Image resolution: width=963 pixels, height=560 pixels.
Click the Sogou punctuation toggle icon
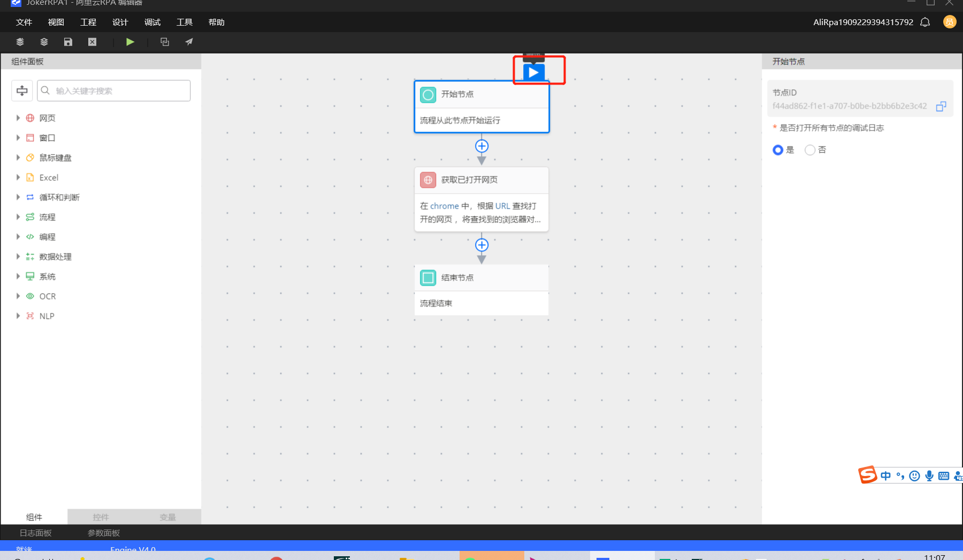pos(900,475)
